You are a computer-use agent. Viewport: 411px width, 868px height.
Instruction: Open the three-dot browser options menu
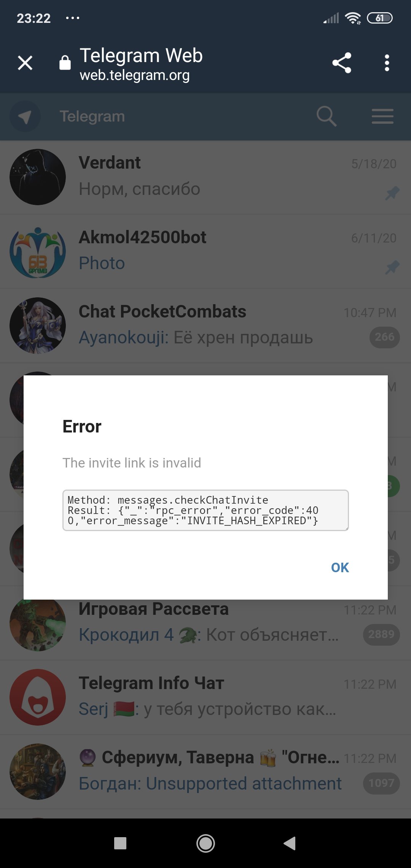pyautogui.click(x=387, y=63)
